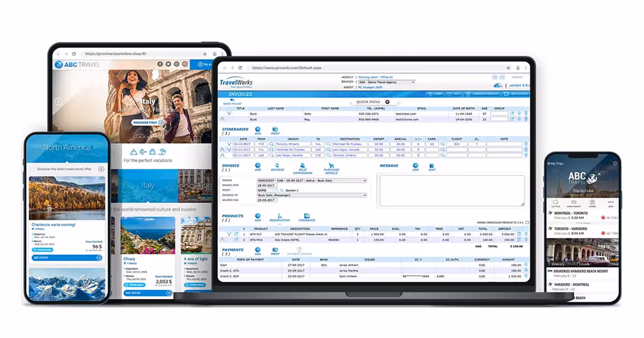Bookmark the pcvweb page with star icon
The width and height of the screenshot is (644, 338).
[x=508, y=68]
